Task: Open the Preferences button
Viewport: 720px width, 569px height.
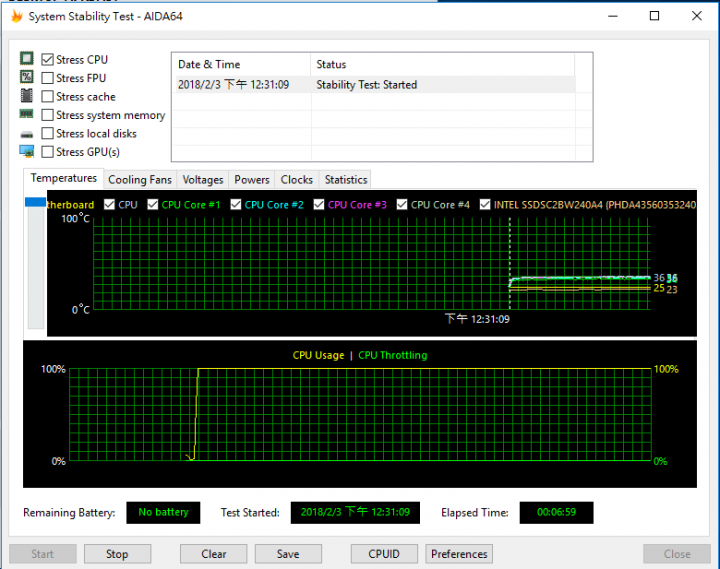Action: pyautogui.click(x=459, y=554)
